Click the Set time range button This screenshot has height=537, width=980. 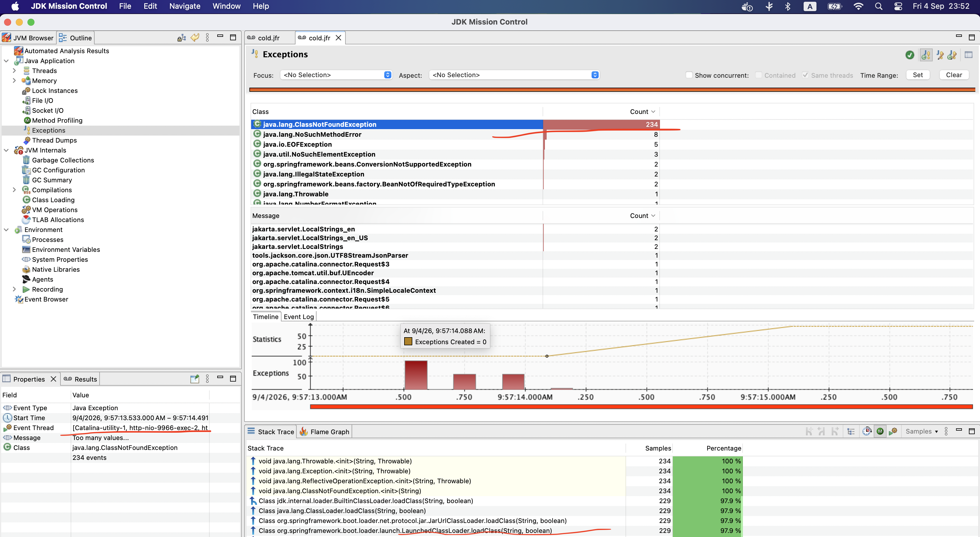pyautogui.click(x=918, y=75)
